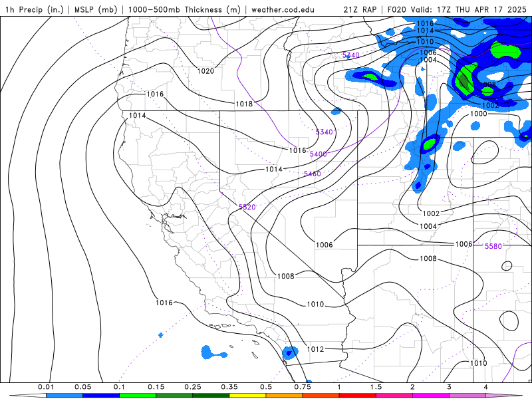The width and height of the screenshot is (532, 399).
Task: Click the 4 legend value label
Action: pos(486,387)
